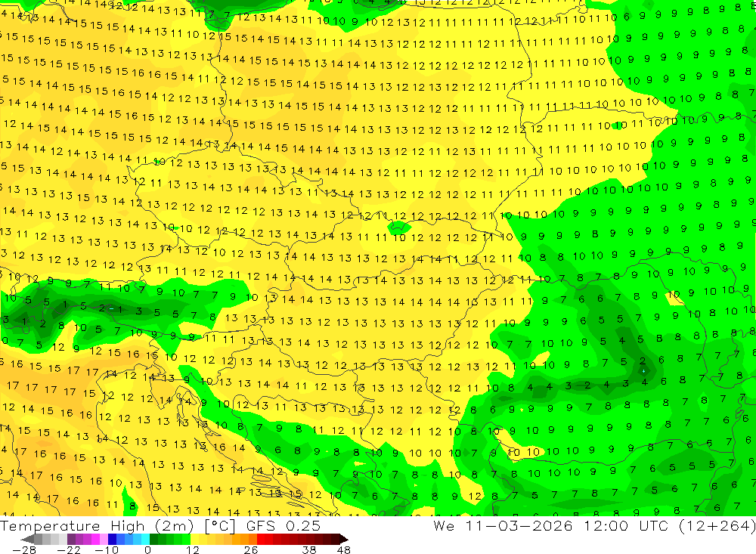Click the '-28' legend label
The height and width of the screenshot is (554, 756).
(24, 550)
